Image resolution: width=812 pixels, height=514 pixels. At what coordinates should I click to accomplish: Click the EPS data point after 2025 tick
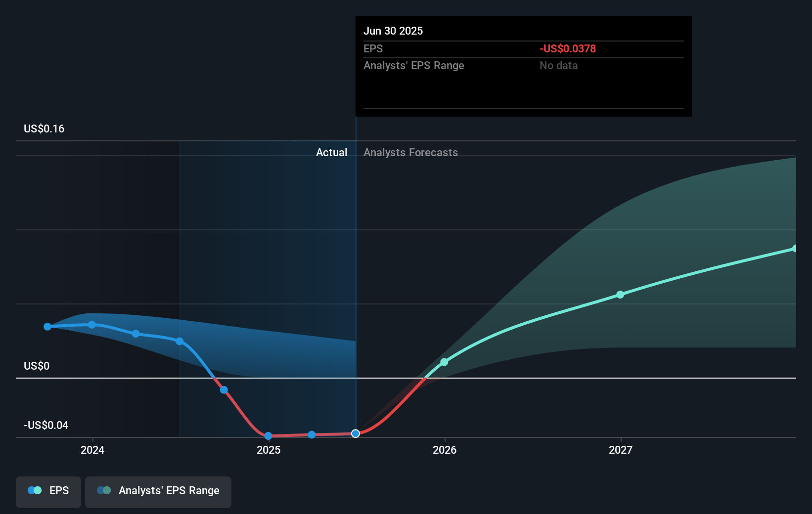click(312, 435)
